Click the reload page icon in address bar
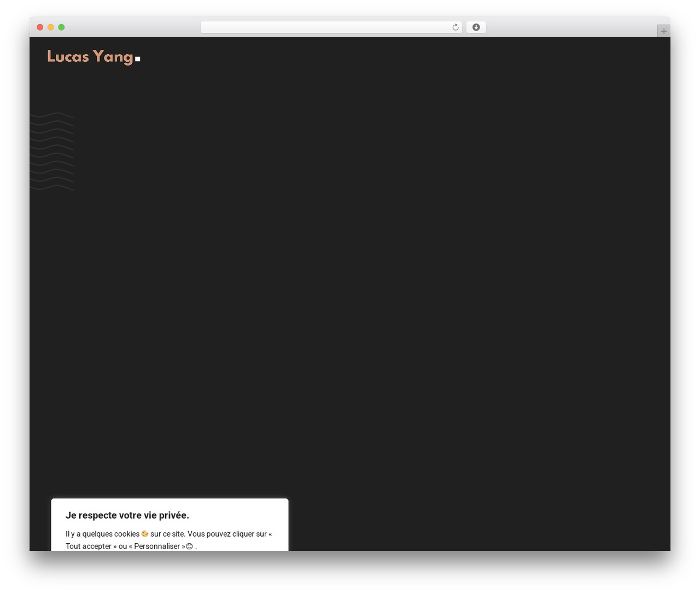The height and width of the screenshot is (593, 700). (x=456, y=27)
